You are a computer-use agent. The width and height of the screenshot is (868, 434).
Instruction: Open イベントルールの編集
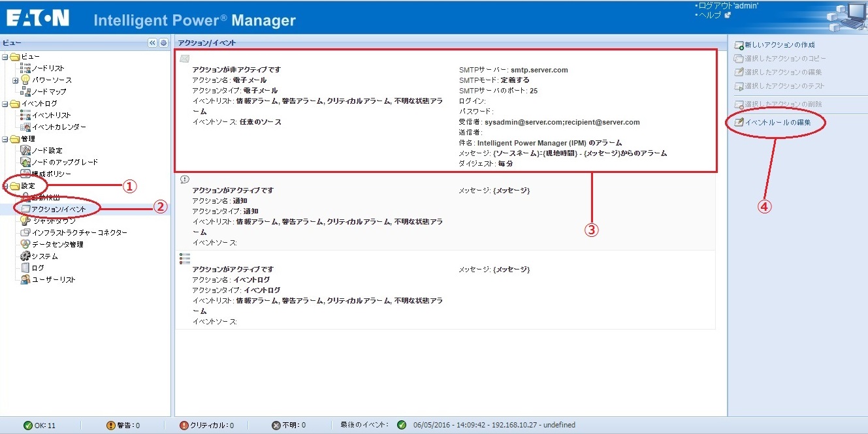tap(778, 122)
